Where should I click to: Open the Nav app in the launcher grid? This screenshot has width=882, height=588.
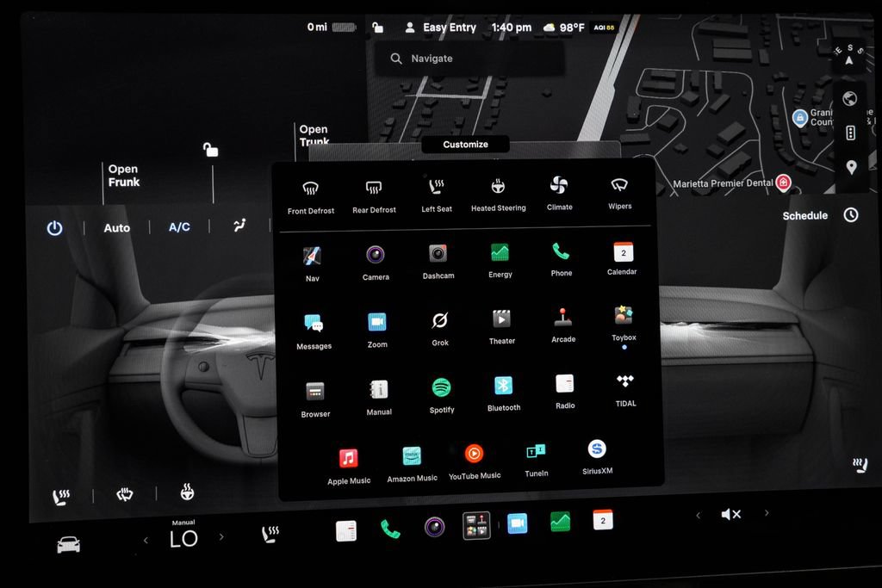[x=312, y=257]
